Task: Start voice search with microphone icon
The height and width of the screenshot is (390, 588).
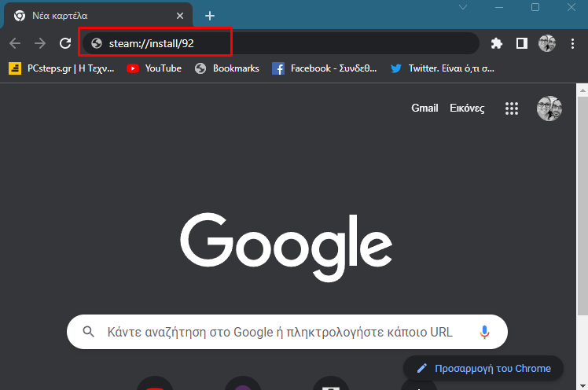Action: coord(484,332)
